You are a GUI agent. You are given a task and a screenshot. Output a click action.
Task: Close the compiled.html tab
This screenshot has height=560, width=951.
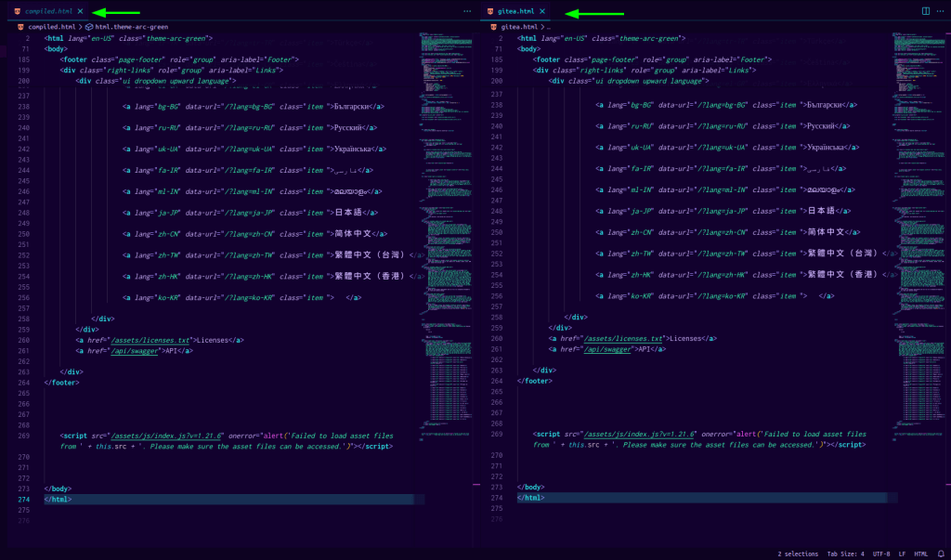click(x=81, y=11)
